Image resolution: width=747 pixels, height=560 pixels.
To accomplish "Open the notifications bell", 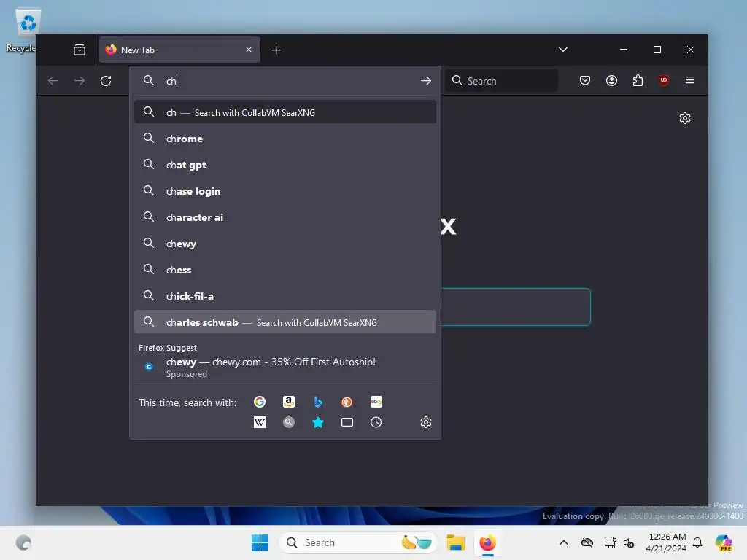I will (697, 542).
